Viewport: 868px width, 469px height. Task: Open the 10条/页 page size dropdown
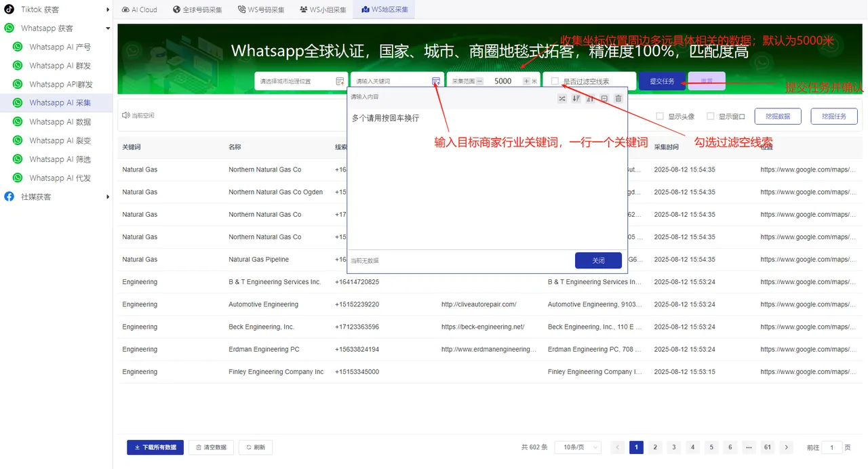579,447
